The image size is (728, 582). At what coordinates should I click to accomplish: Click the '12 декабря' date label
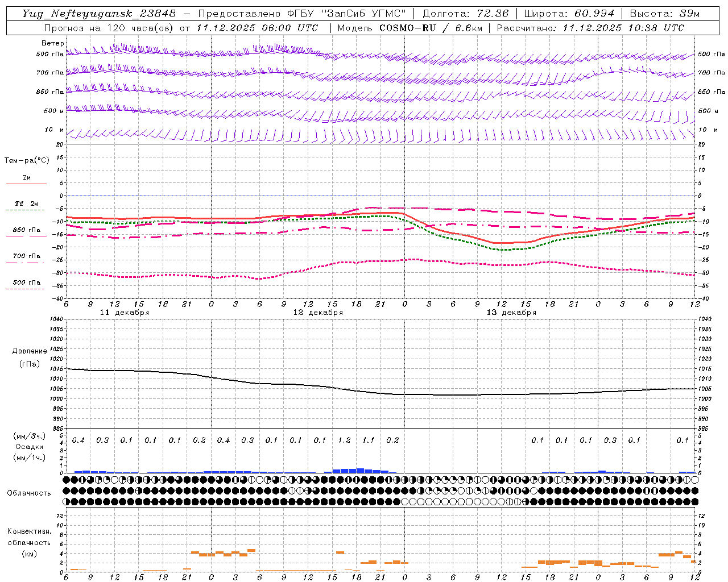(x=318, y=313)
